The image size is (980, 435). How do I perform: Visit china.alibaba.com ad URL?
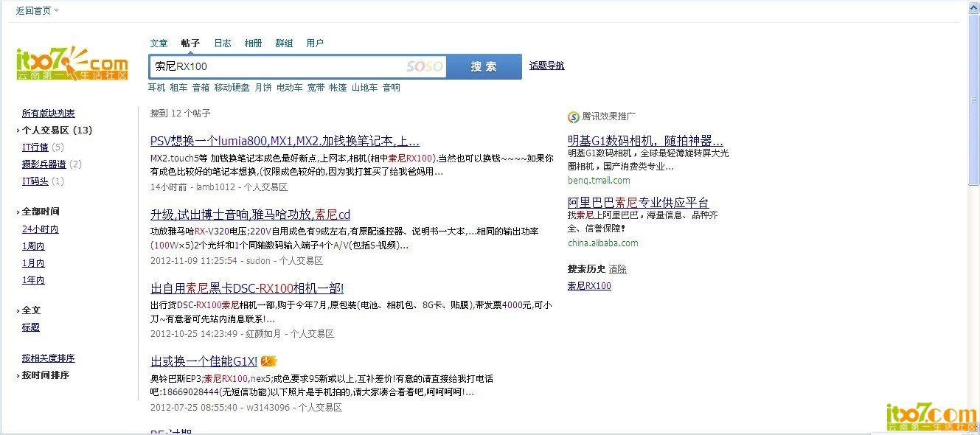(x=603, y=243)
